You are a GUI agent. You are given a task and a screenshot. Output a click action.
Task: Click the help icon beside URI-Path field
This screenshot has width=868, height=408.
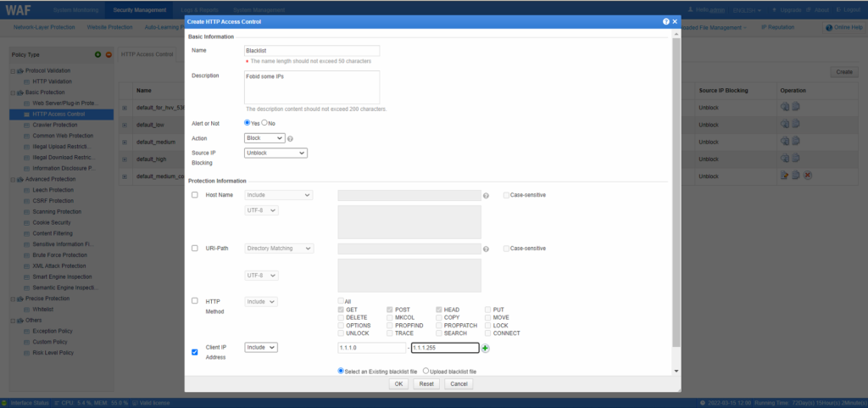click(x=486, y=249)
